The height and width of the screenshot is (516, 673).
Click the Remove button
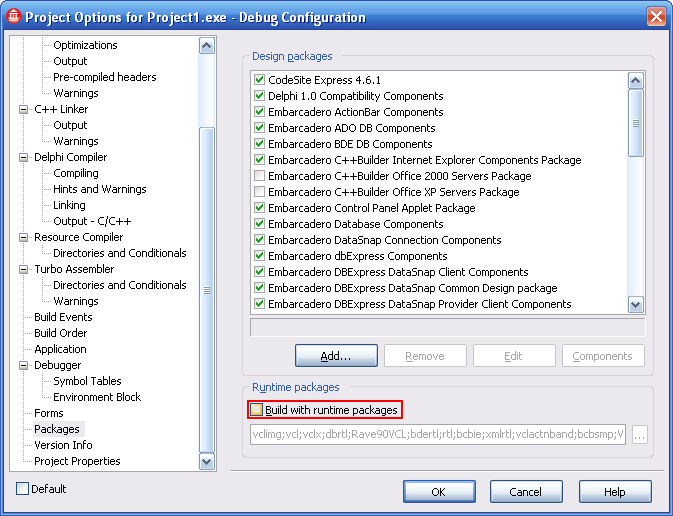click(x=425, y=356)
